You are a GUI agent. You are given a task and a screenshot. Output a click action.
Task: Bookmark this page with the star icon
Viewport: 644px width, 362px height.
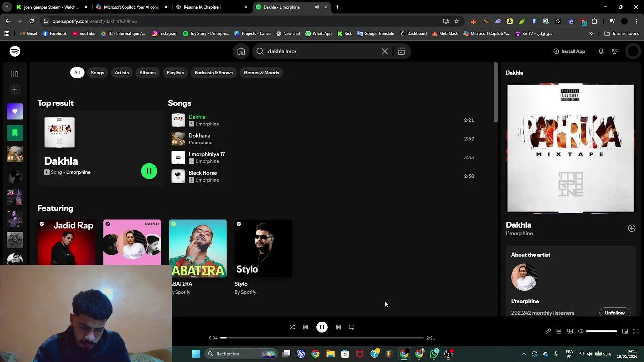tap(457, 21)
